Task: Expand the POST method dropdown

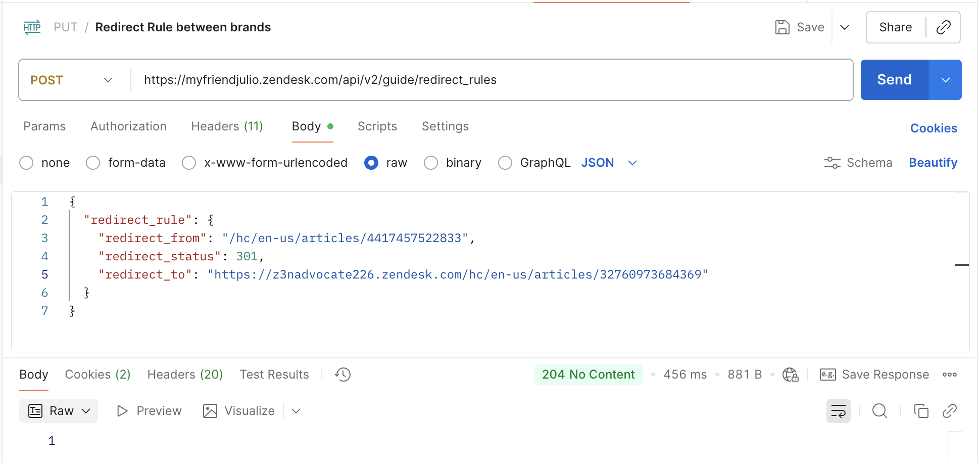Action: click(108, 80)
